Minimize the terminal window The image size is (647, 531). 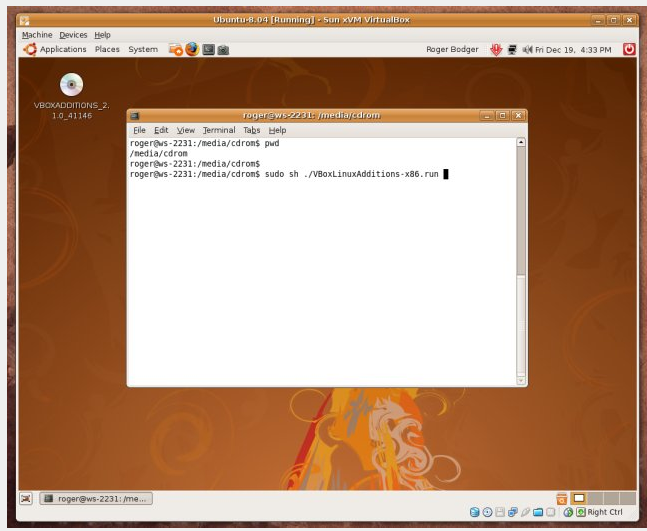click(486, 116)
